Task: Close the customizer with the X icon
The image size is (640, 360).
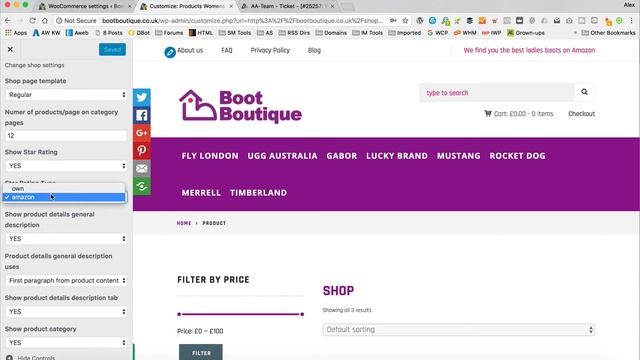Action: coord(10,49)
